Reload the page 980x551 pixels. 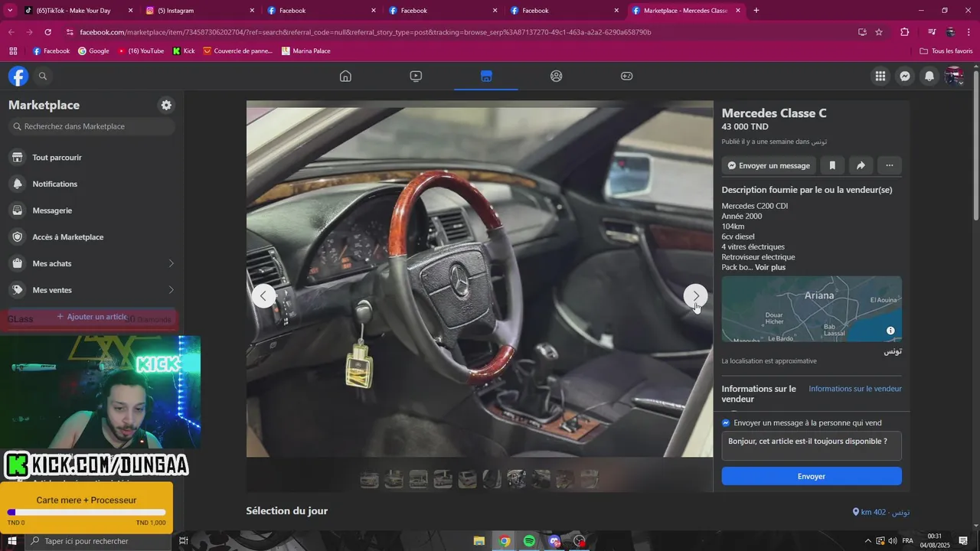(47, 32)
